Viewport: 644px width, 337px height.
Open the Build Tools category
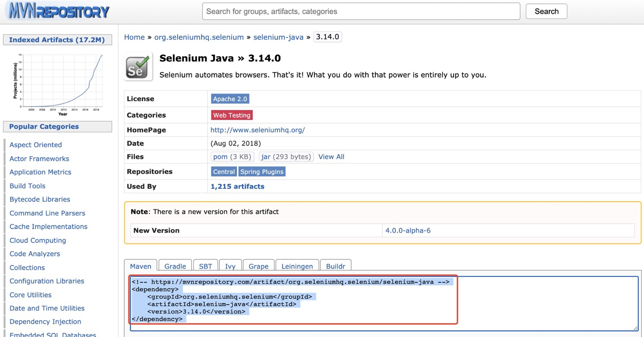click(x=27, y=186)
